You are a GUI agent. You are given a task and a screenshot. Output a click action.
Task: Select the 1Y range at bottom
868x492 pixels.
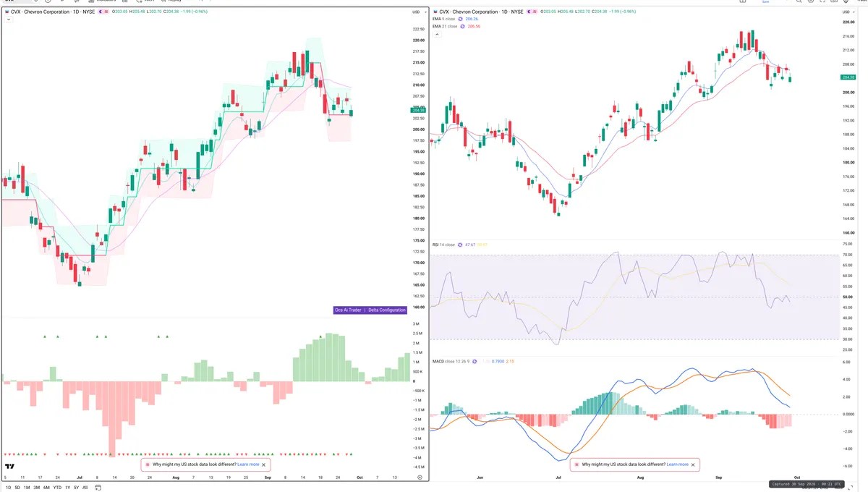coord(67,488)
